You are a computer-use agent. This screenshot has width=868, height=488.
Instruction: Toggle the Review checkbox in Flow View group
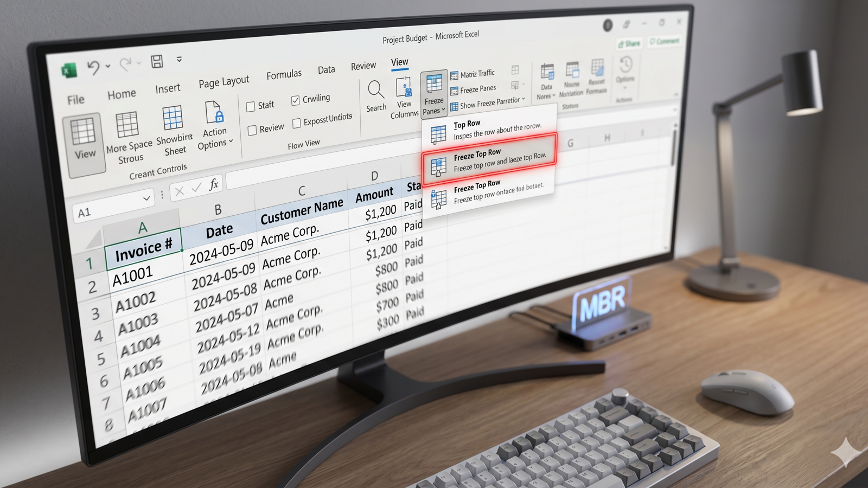(x=252, y=130)
